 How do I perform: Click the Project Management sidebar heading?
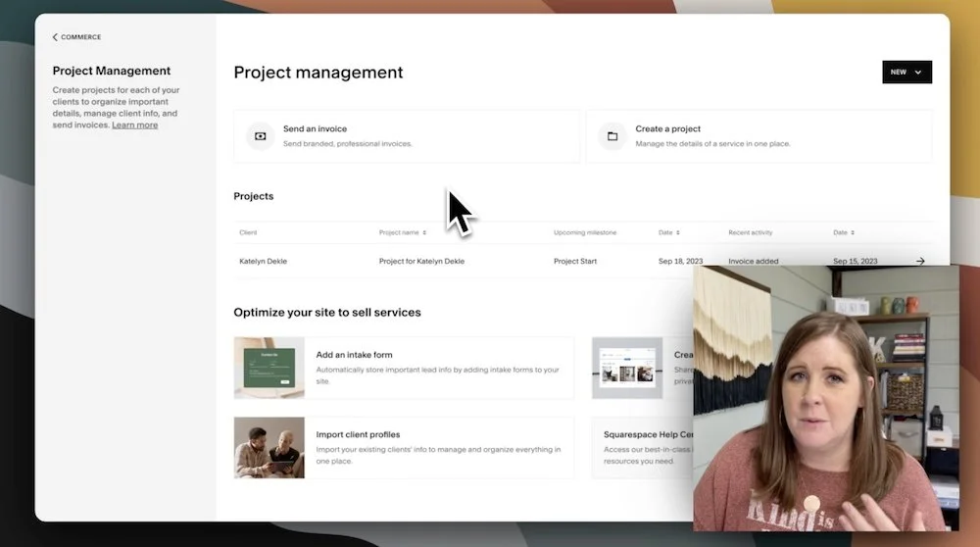tap(112, 71)
